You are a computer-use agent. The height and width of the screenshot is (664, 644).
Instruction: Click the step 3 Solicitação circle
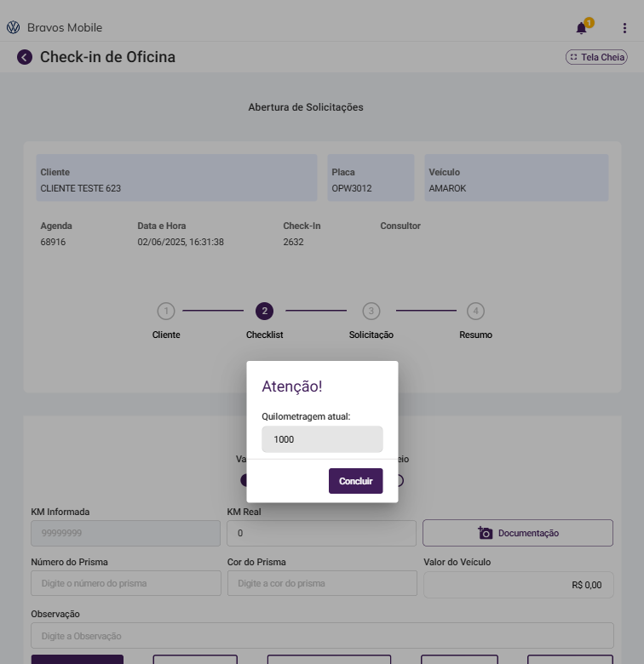point(371,311)
